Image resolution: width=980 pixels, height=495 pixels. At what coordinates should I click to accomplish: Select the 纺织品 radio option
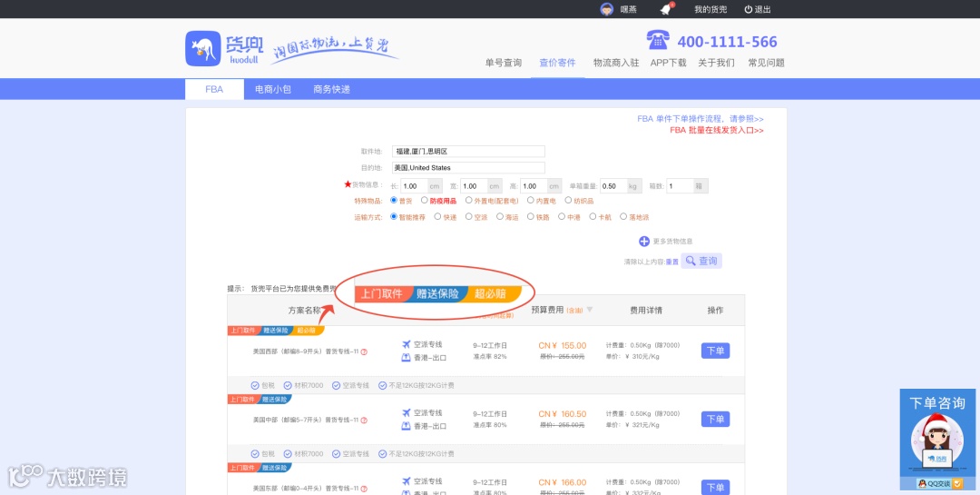click(568, 201)
